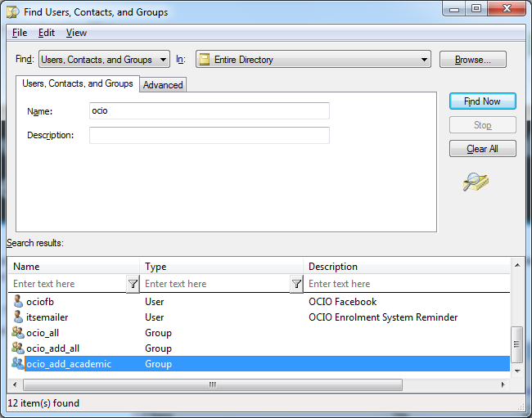Screen dimensions: 532x418
Task: Open the Find object type dropdown
Action: click(x=104, y=60)
